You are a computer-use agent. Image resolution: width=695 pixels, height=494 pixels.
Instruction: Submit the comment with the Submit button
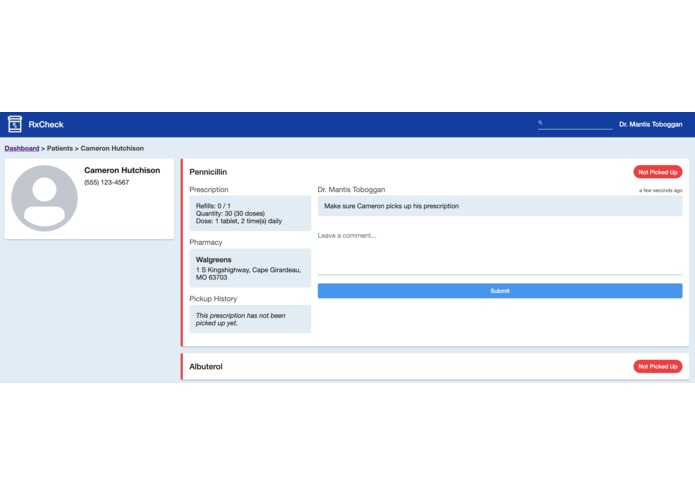pyautogui.click(x=500, y=291)
